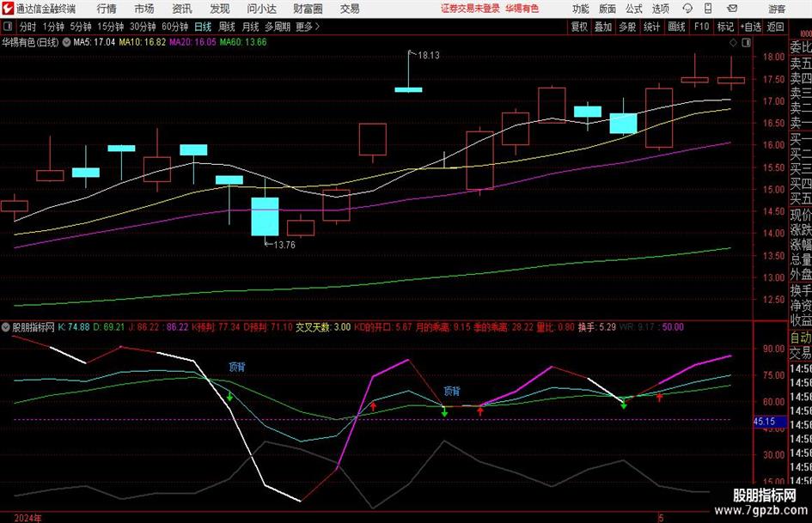Image resolution: width=812 pixels, height=523 pixels.
Task: Click the MA5: 17.04 label
Action: [x=95, y=42]
